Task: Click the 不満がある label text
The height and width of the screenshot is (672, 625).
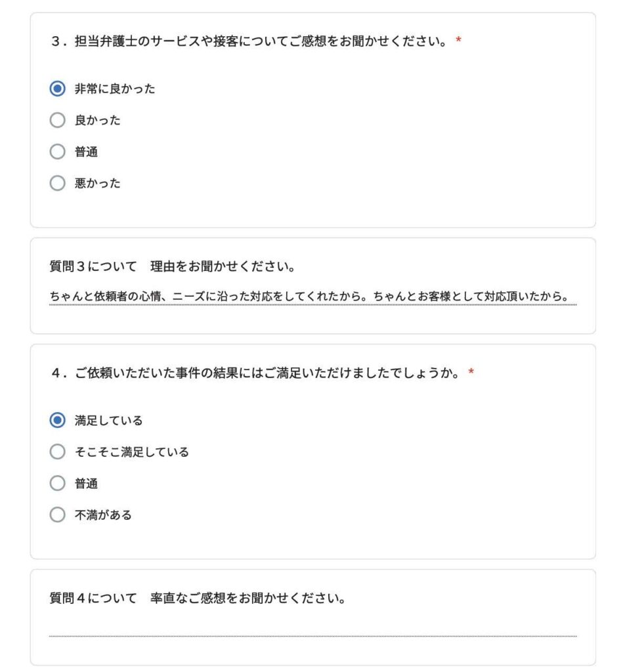Action: coord(103,514)
